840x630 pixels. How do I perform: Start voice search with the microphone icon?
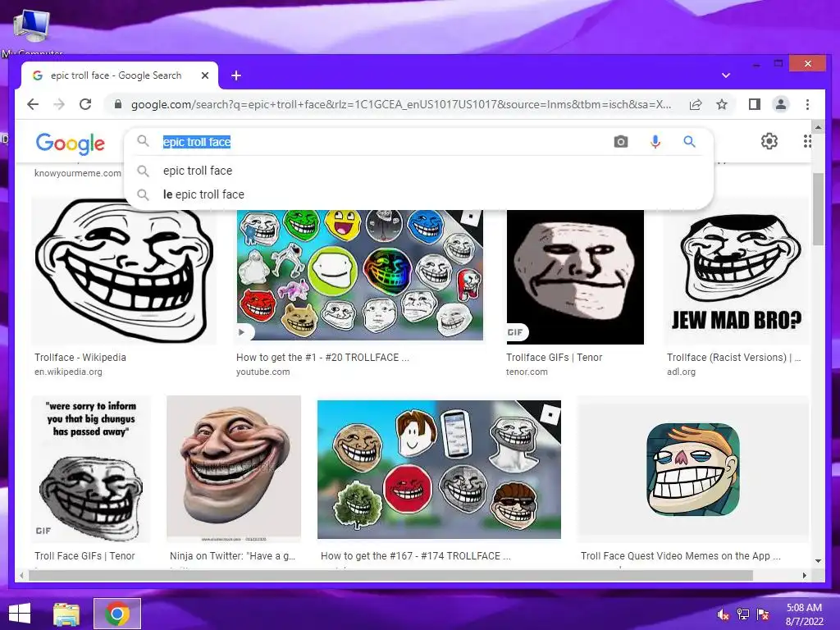click(655, 141)
